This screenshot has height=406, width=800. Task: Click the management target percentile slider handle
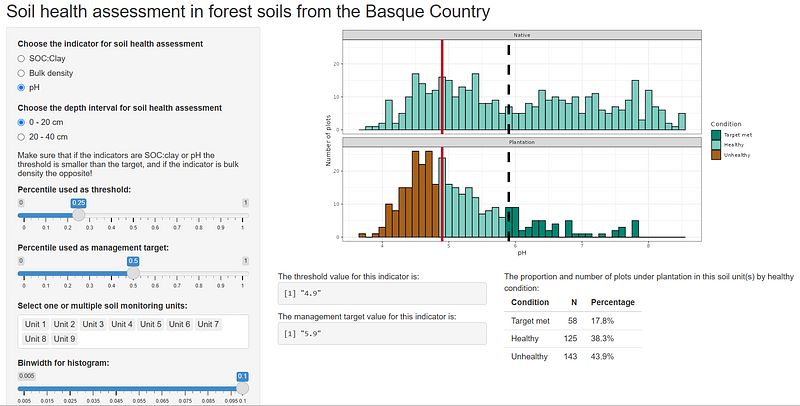[x=133, y=273]
